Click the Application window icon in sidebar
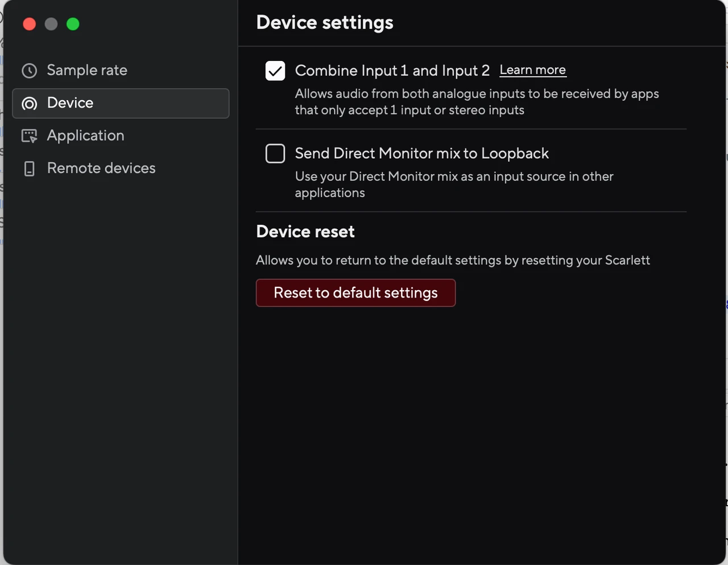Screen dimensions: 728x565 tap(29, 136)
